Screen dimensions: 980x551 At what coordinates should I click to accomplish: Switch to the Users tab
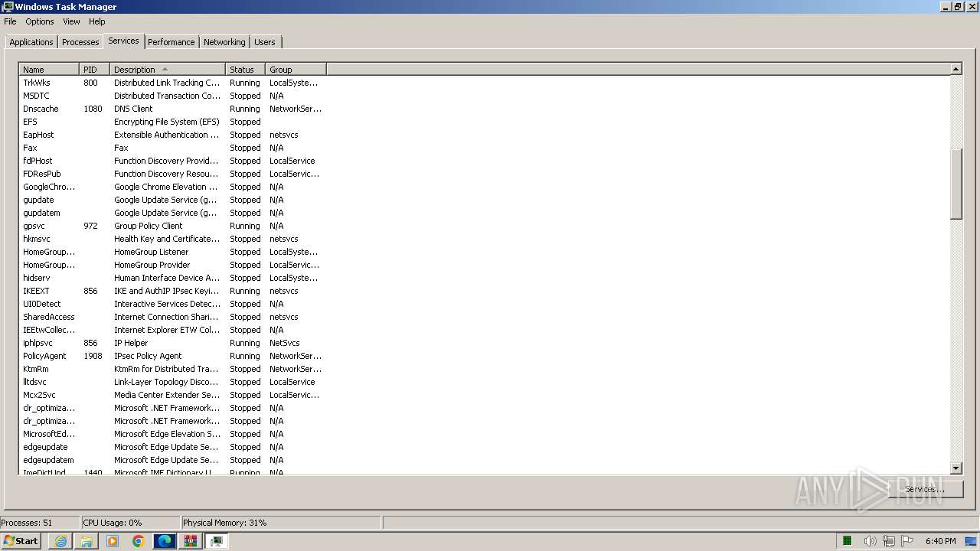[x=265, y=42]
